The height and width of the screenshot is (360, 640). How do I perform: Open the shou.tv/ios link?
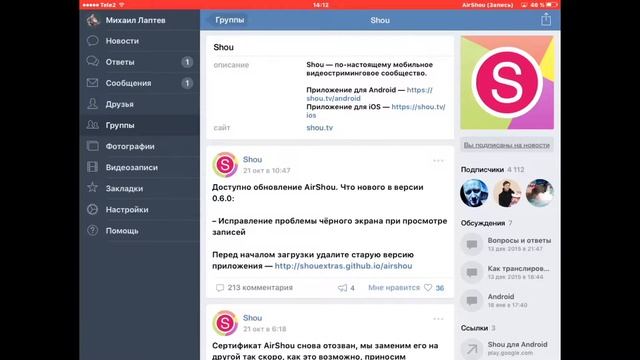(x=376, y=111)
